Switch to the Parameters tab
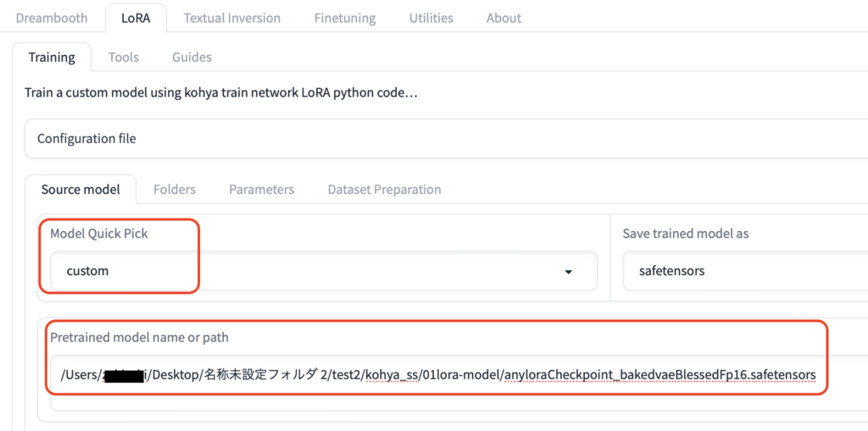The width and height of the screenshot is (868, 431). tap(261, 189)
